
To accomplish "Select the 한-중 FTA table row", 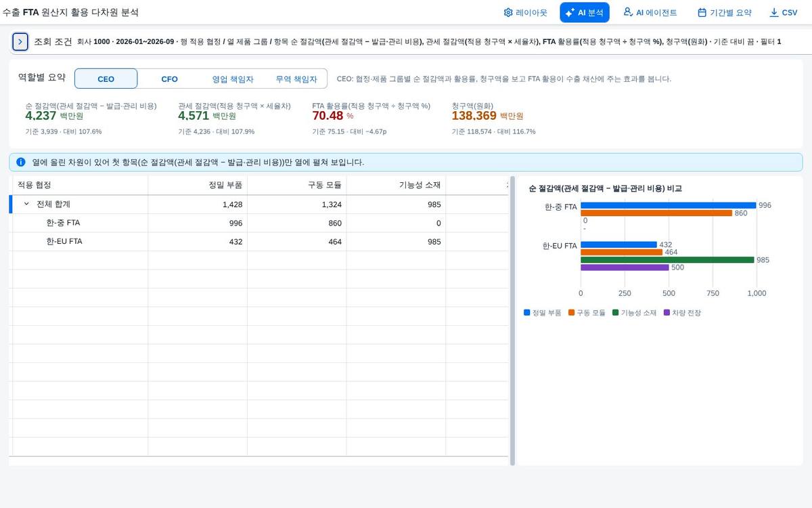I will pyautogui.click(x=258, y=223).
